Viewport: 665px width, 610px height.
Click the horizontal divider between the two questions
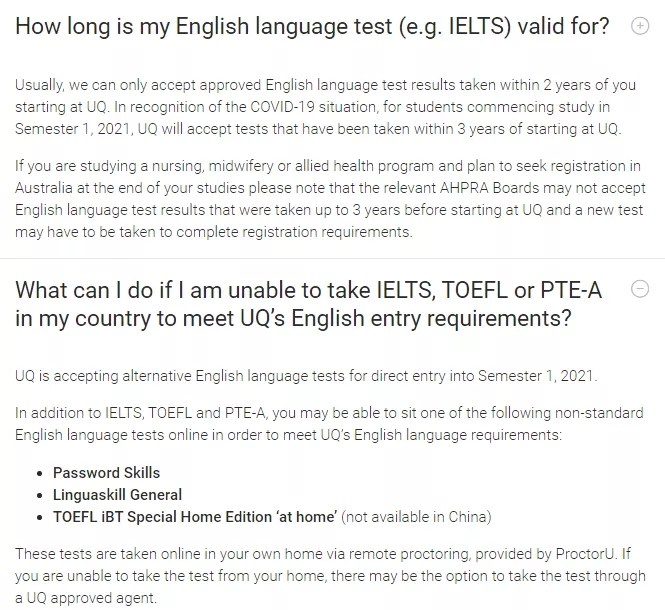point(332,258)
